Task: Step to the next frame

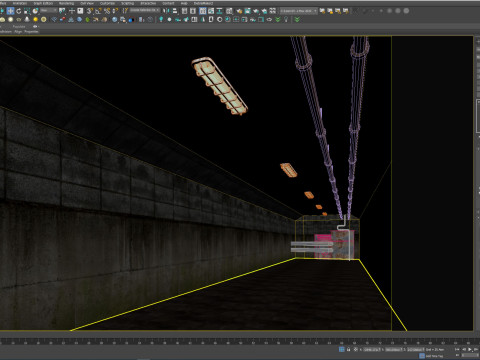Action: pos(476,349)
